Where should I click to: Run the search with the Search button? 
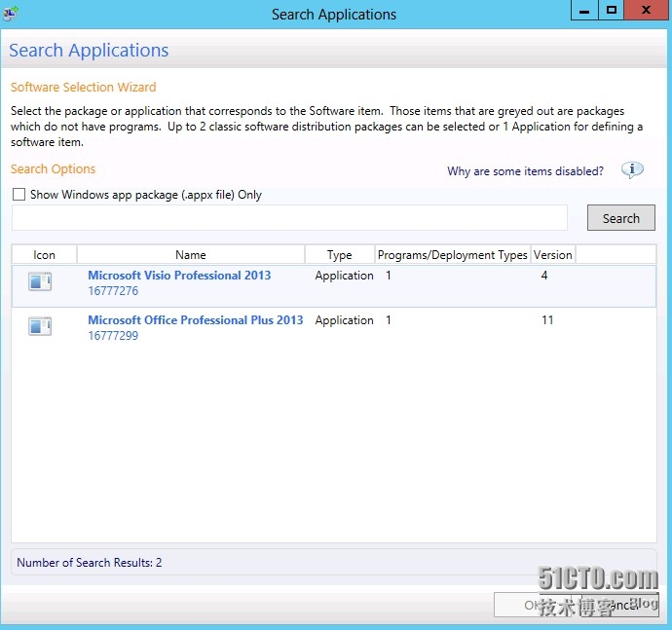[621, 218]
